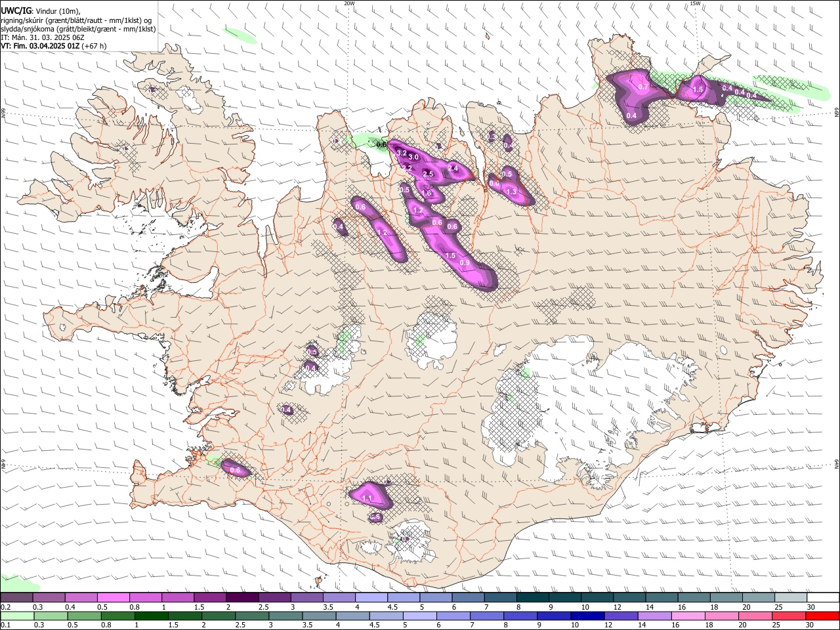Select the lower scale swatch starting at 2.5
This screenshot has width=840, height=630.
(251, 616)
